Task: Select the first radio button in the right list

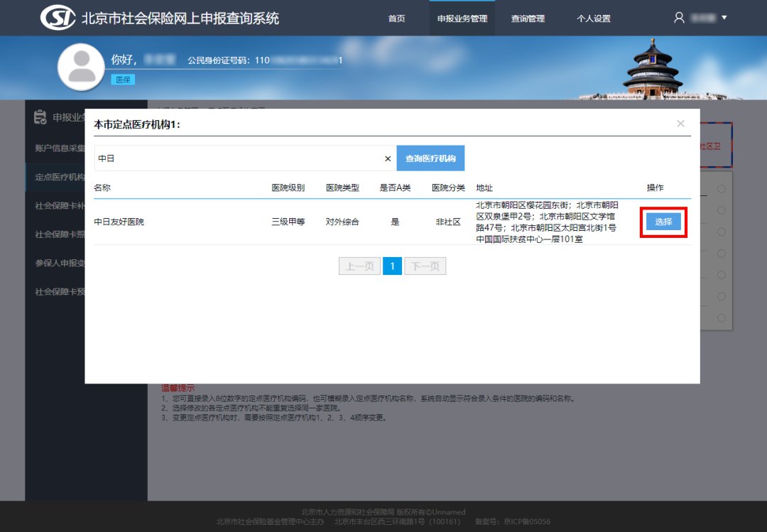Action: coord(721,189)
